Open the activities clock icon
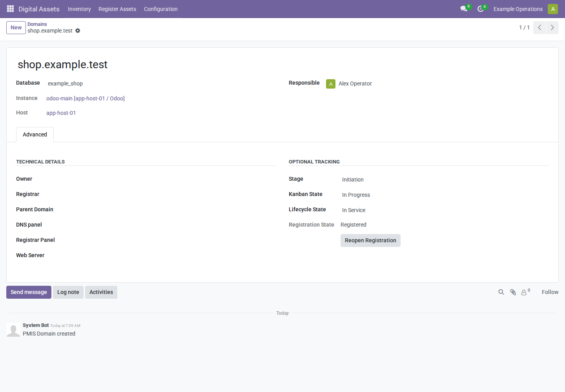 (480, 9)
